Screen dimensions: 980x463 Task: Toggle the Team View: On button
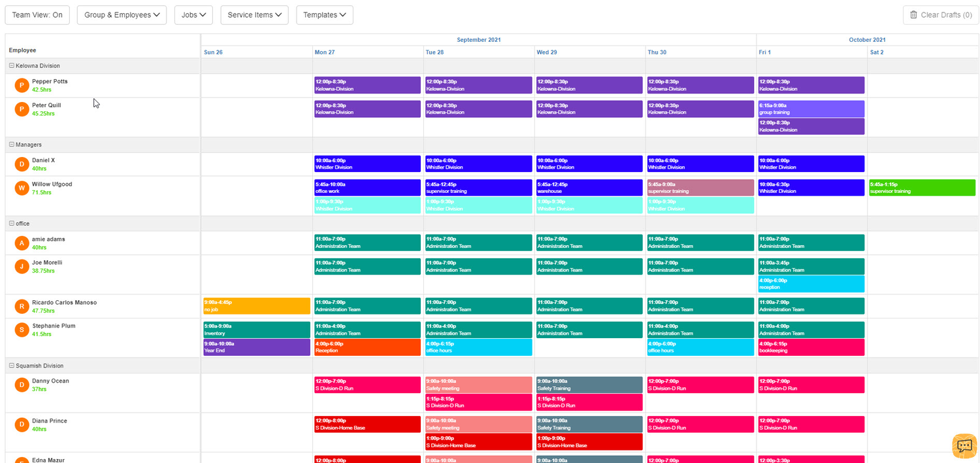point(37,15)
